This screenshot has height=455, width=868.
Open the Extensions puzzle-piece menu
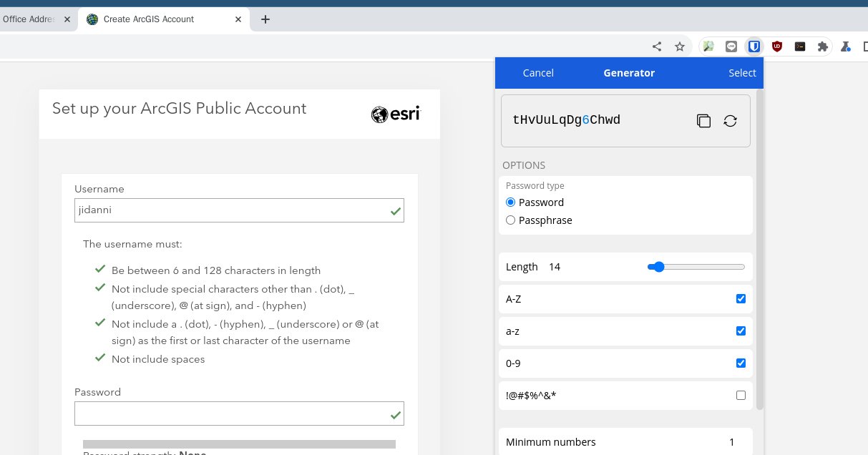pos(822,47)
